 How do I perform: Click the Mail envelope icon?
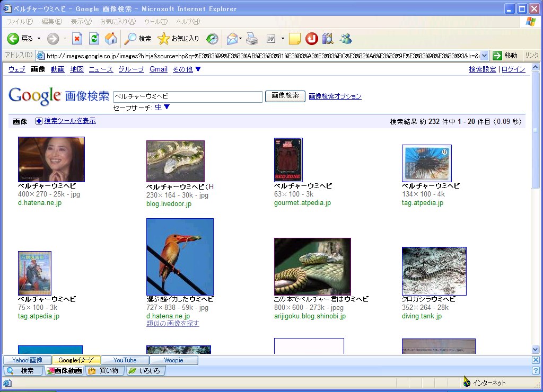coord(232,38)
